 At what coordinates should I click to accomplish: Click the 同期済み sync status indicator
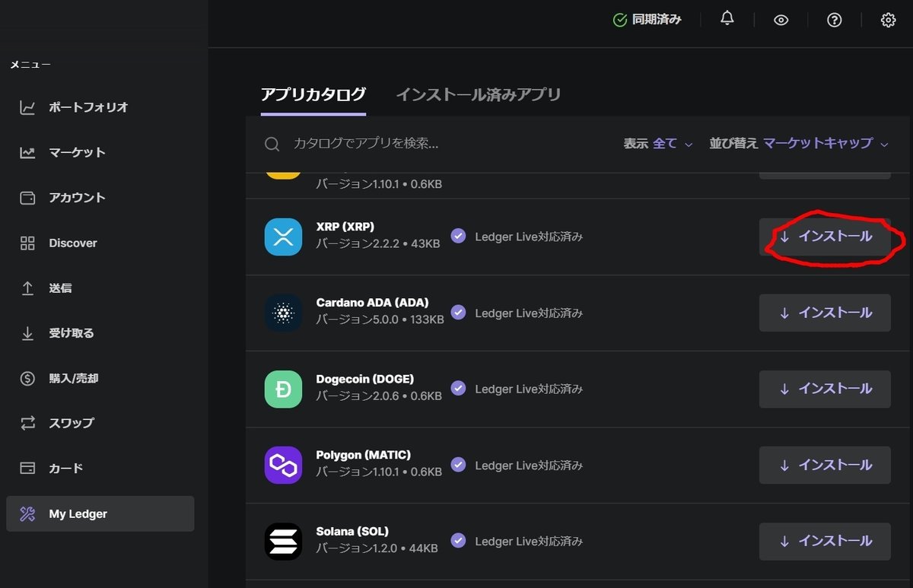pos(647,20)
